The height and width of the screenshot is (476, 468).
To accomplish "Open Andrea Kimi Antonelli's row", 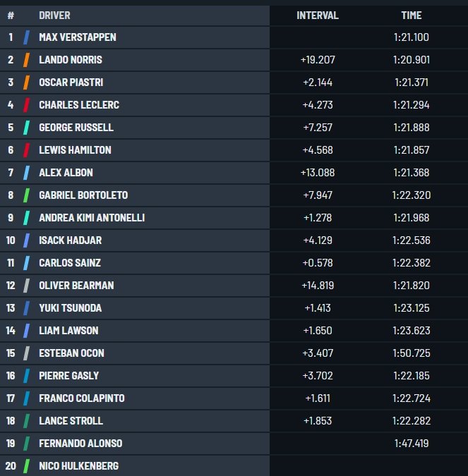I will click(x=234, y=218).
